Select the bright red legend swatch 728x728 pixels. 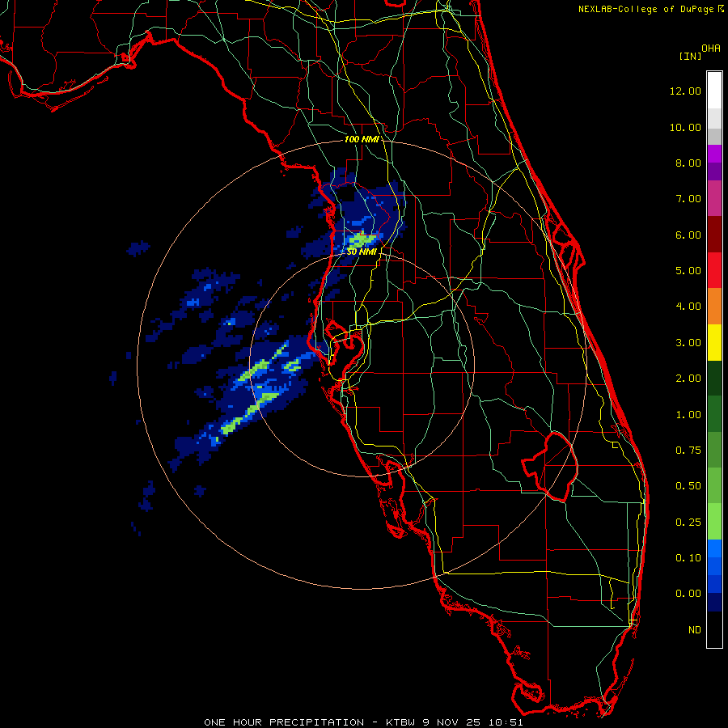click(x=714, y=271)
